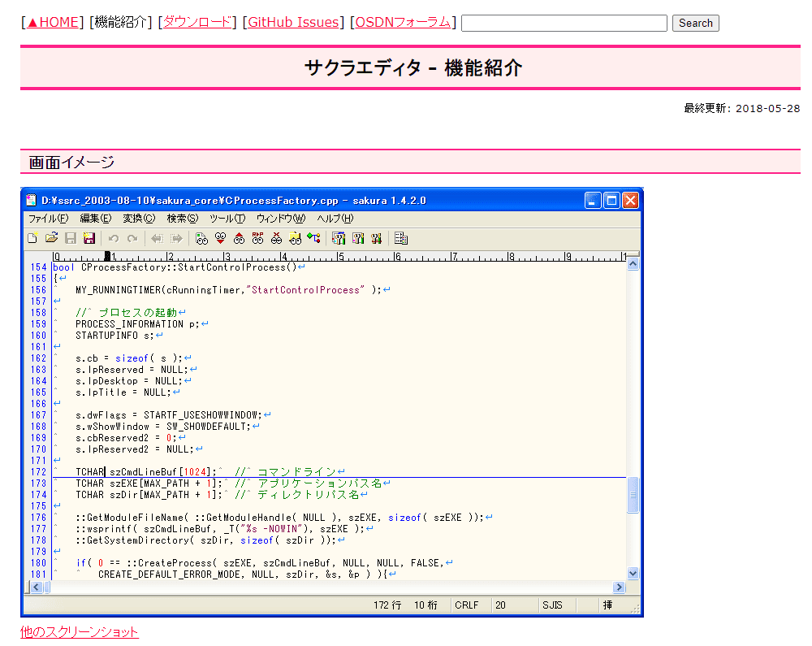
Task: Click the code line 'STARTUPINFO s;'
Action: (x=114, y=336)
